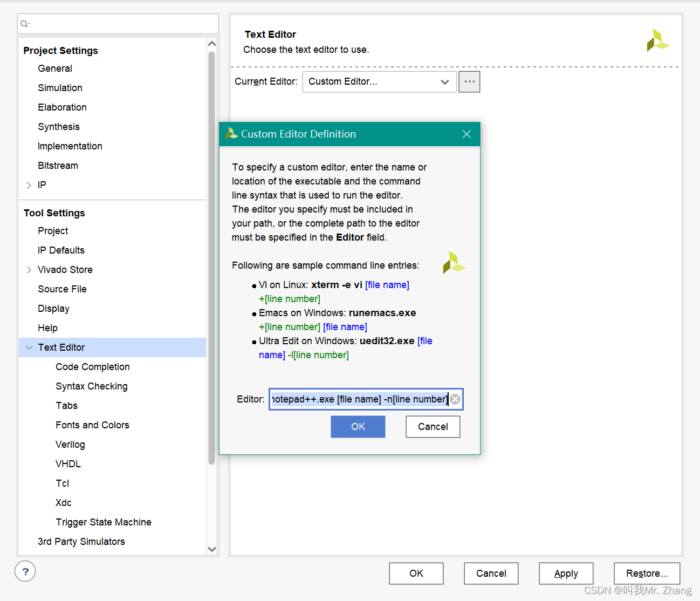Click the settings search field
This screenshot has height=601, width=700.
point(118,24)
